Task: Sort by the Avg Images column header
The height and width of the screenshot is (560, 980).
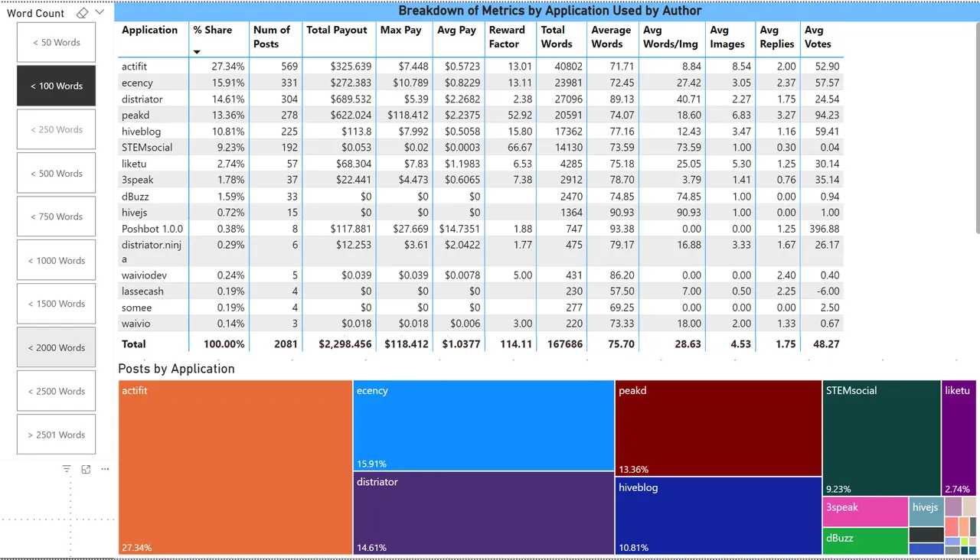Action: [727, 37]
